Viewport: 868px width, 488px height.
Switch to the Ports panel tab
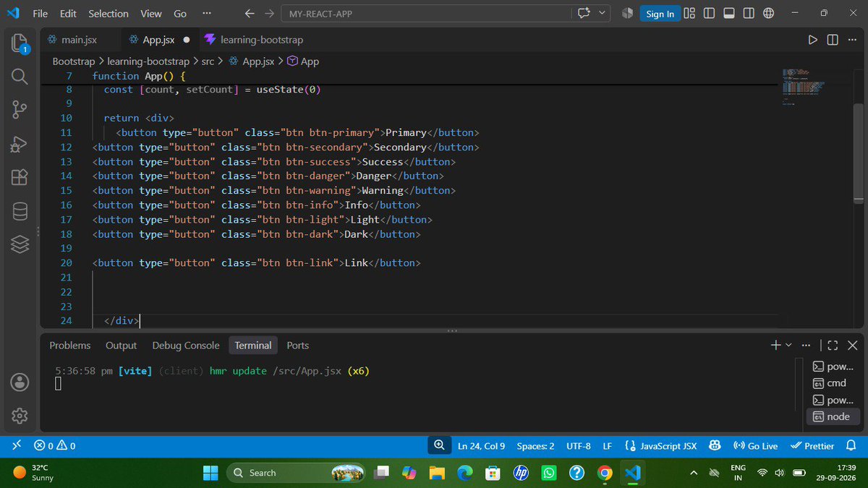(x=298, y=346)
